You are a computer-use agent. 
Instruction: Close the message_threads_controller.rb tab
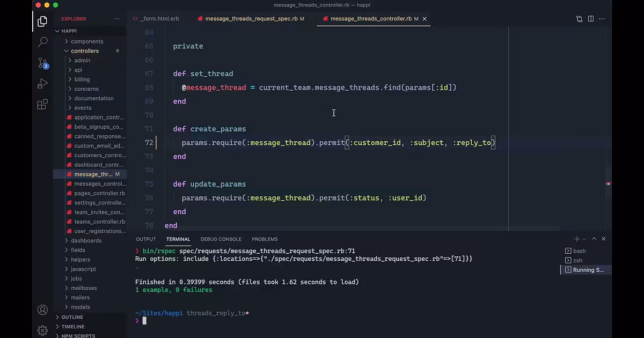425,19
